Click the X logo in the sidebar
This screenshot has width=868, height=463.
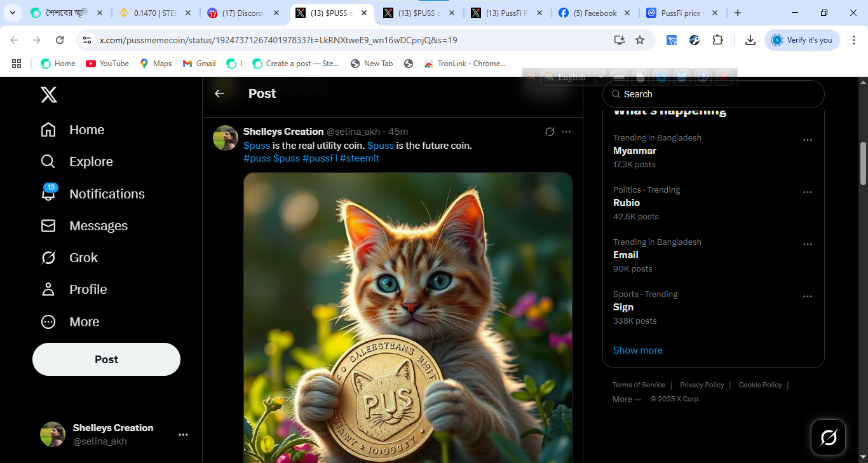[49, 95]
